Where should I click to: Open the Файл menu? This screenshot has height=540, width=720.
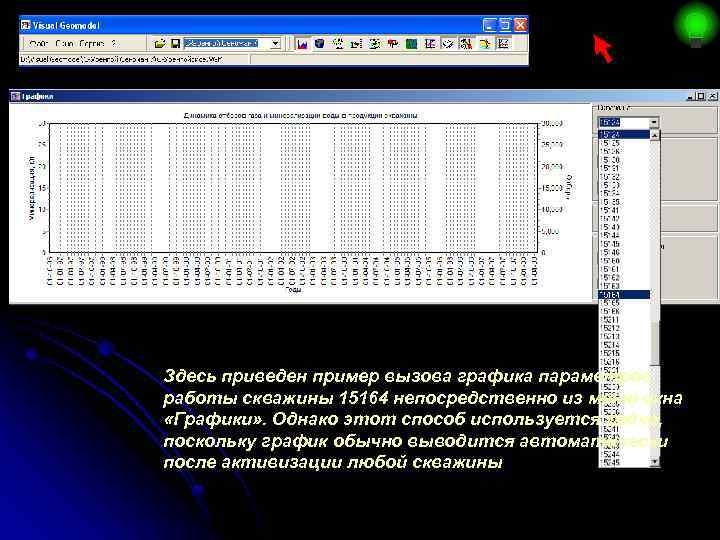tap(38, 44)
